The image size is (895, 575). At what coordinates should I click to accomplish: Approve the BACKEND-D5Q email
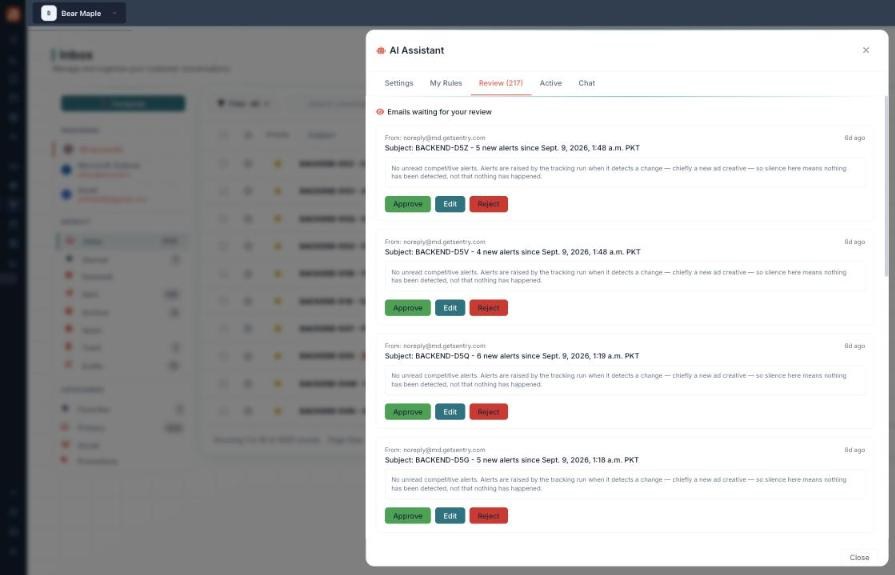pos(408,412)
